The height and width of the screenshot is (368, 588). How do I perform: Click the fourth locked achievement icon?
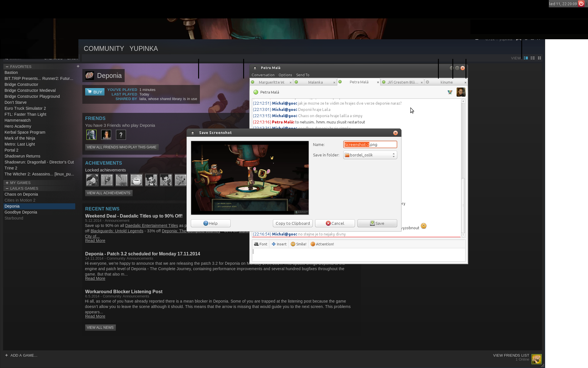click(136, 180)
